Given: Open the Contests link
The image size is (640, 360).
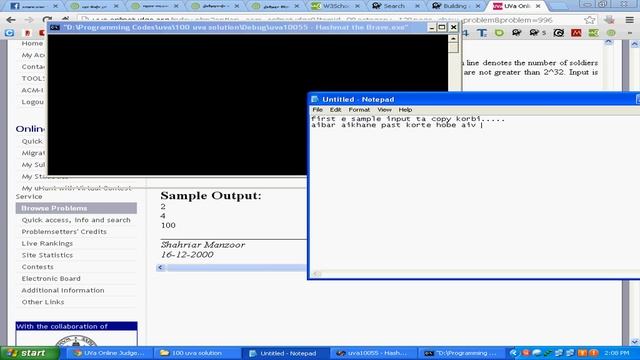Looking at the screenshot, I should point(38,267).
